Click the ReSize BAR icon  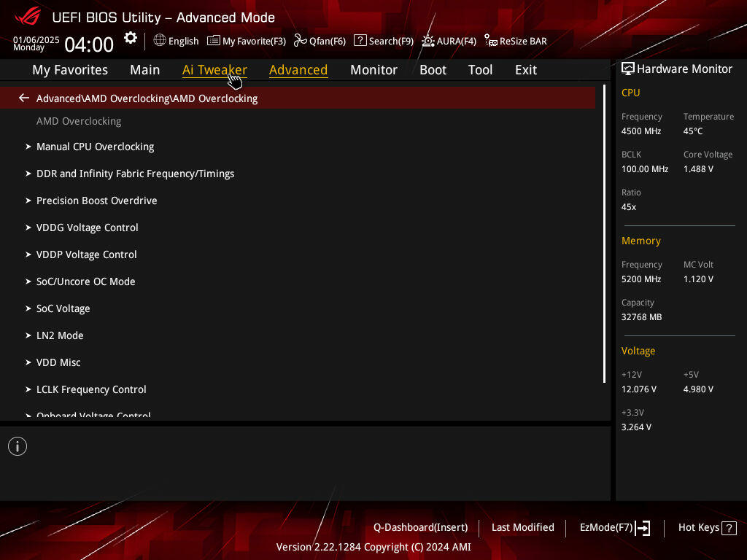tap(491, 41)
